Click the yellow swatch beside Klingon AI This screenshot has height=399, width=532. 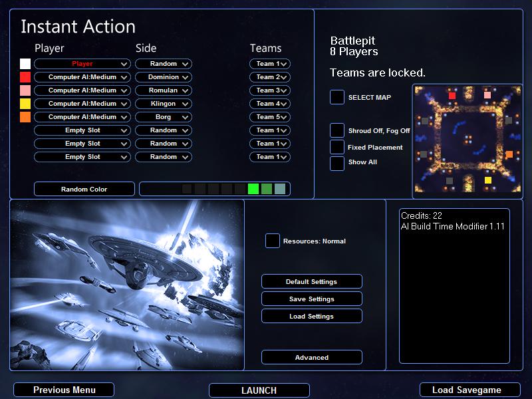click(25, 104)
